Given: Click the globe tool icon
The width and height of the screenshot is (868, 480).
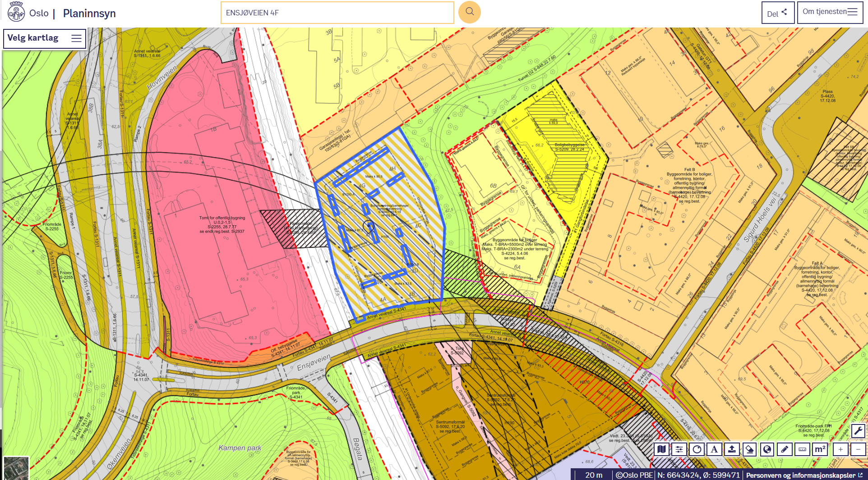Looking at the screenshot, I should pos(767,449).
